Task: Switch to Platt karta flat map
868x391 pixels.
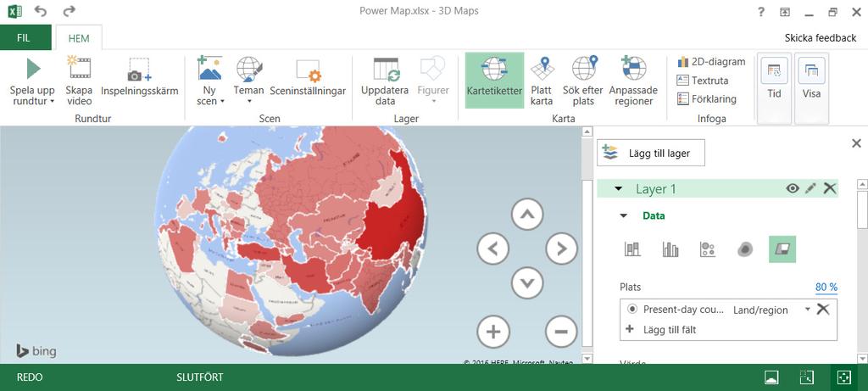Action: click(x=542, y=81)
